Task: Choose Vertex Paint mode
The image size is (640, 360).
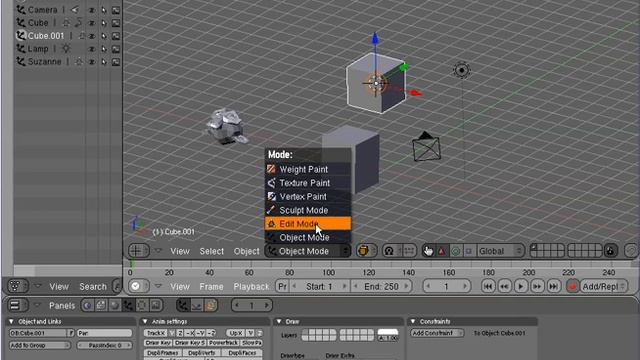Action: (x=308, y=196)
